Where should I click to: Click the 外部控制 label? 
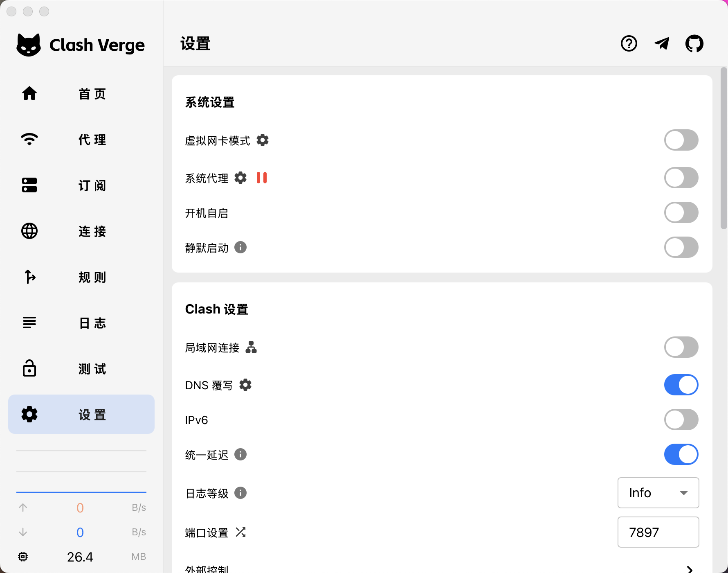click(207, 569)
